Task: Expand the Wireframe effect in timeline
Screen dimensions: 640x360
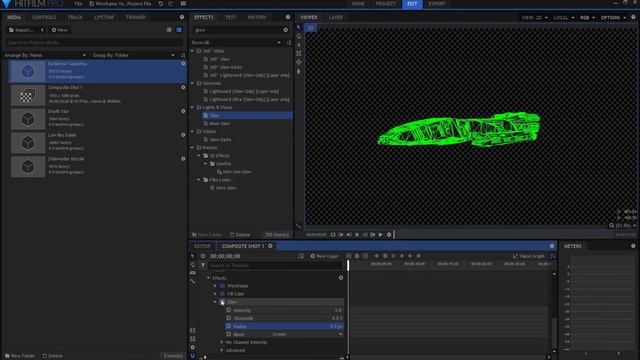Action: click(x=216, y=286)
